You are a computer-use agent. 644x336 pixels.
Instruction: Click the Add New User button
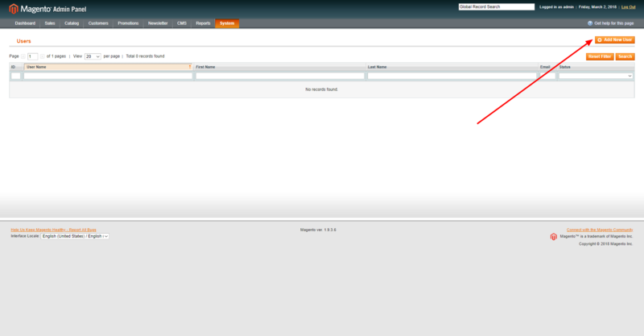[x=614, y=40]
